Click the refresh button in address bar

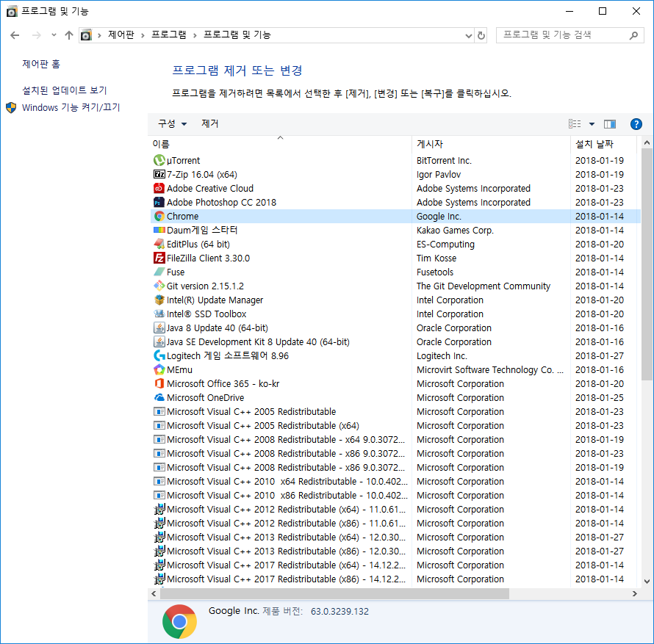click(x=481, y=35)
